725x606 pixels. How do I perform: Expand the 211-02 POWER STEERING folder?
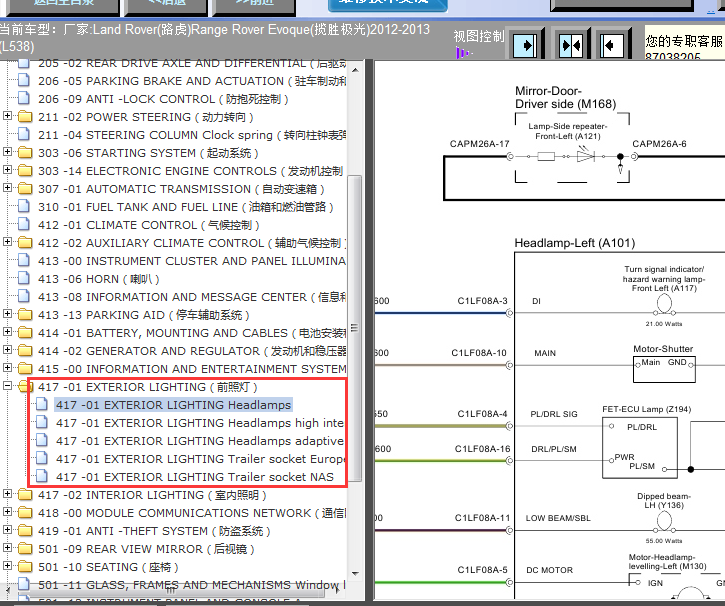7,116
